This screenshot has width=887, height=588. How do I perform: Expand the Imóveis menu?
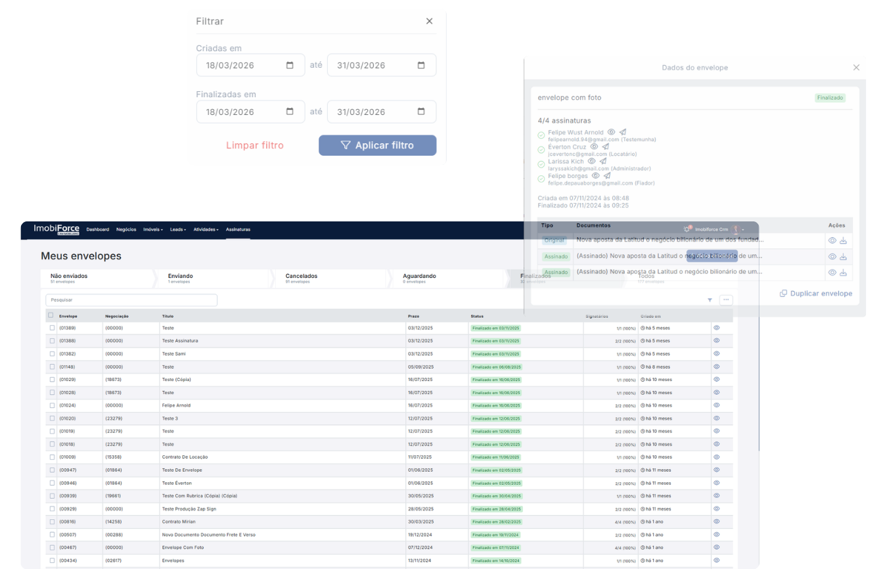(153, 229)
